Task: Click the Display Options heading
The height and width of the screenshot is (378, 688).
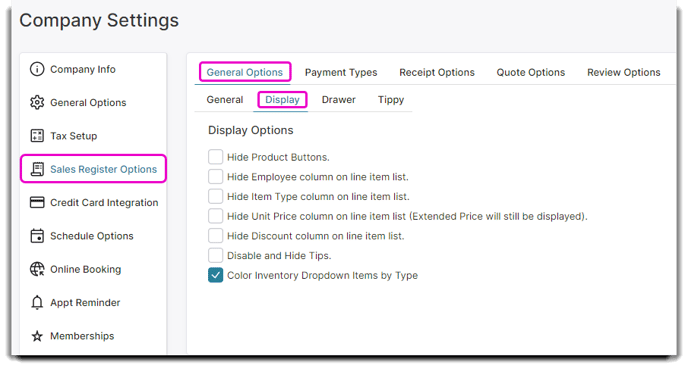Action: click(x=251, y=130)
